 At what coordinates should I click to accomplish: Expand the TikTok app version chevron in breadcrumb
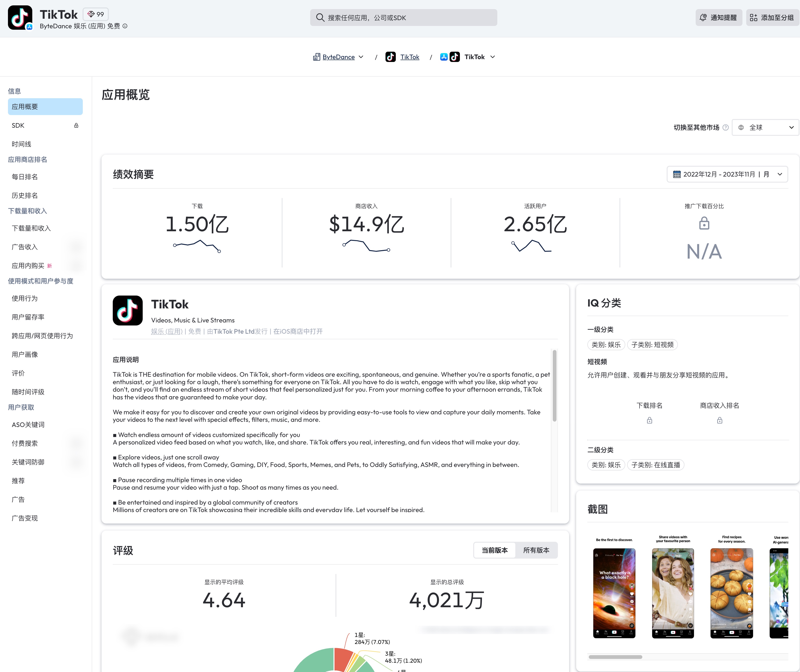pyautogui.click(x=492, y=57)
